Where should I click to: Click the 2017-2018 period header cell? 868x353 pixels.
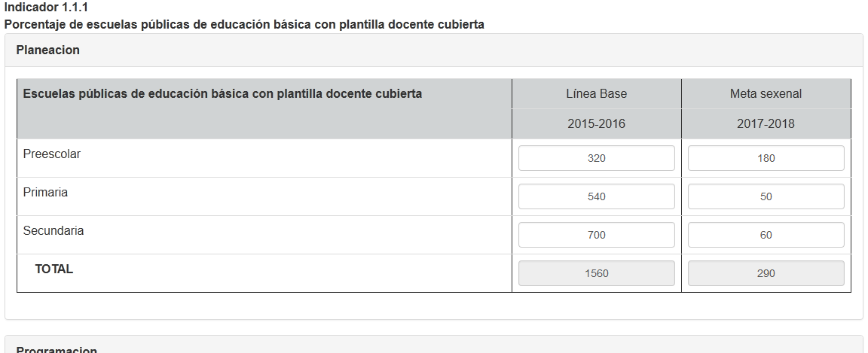coord(766,124)
